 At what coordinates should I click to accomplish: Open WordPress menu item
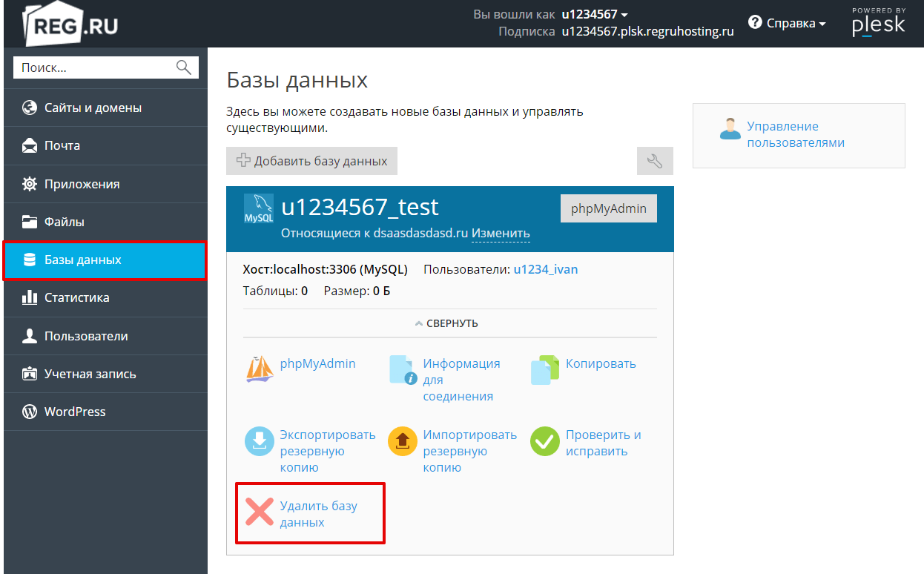click(105, 412)
